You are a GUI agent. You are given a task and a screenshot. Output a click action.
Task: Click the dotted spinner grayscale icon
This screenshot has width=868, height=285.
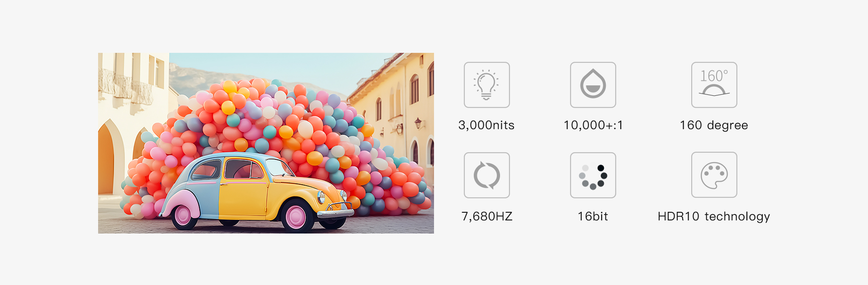pos(593,175)
